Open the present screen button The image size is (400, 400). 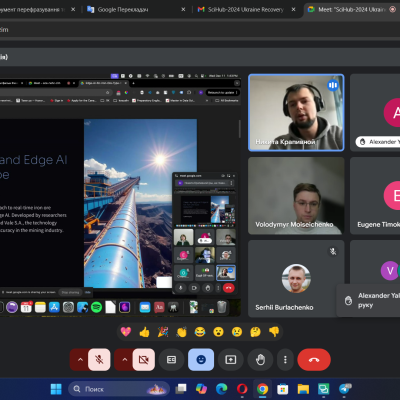(231, 360)
